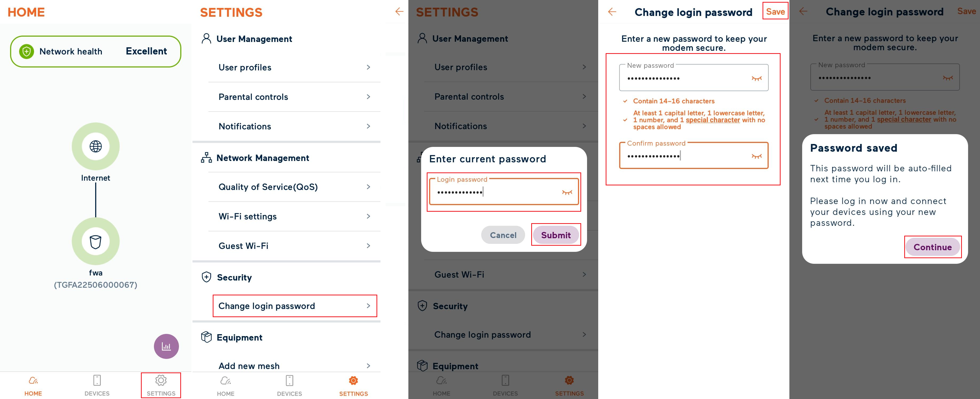Open the Settings gear tab icon

pyautogui.click(x=161, y=380)
